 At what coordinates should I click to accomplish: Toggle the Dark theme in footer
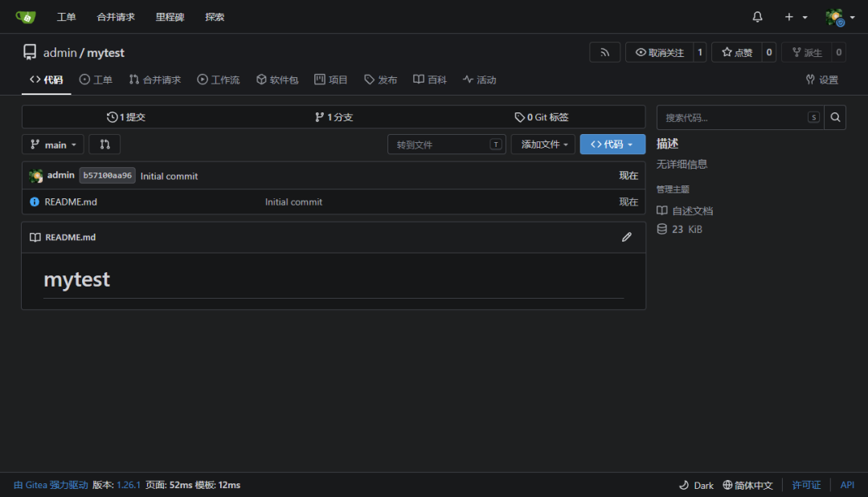coord(696,485)
